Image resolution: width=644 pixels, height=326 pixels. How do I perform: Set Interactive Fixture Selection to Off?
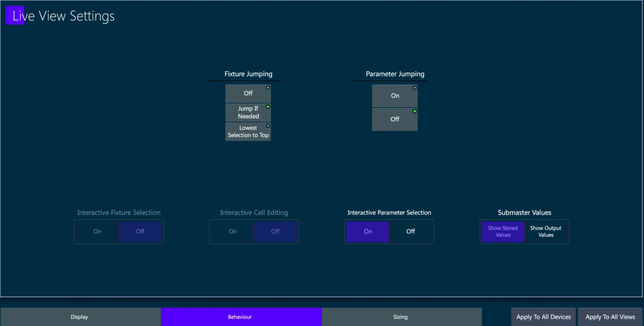140,232
